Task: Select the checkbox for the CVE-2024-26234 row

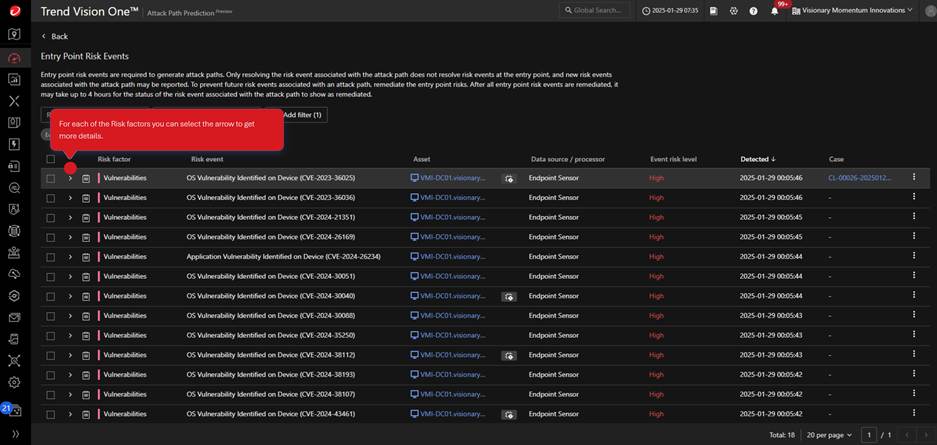Action: [51, 257]
